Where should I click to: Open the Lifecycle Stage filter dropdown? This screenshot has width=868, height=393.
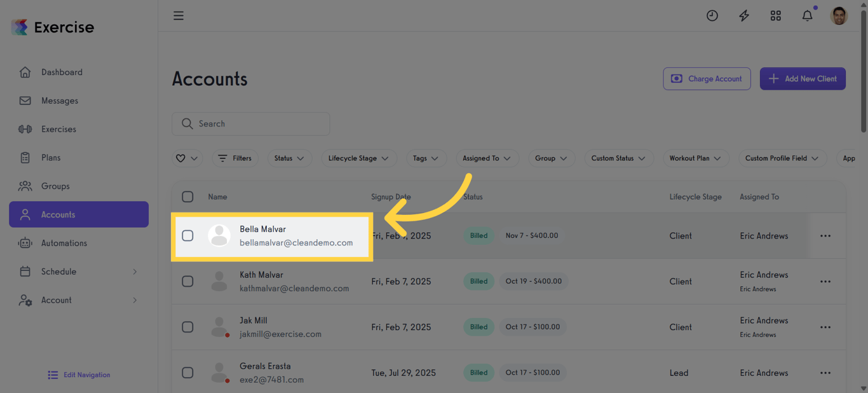click(359, 158)
